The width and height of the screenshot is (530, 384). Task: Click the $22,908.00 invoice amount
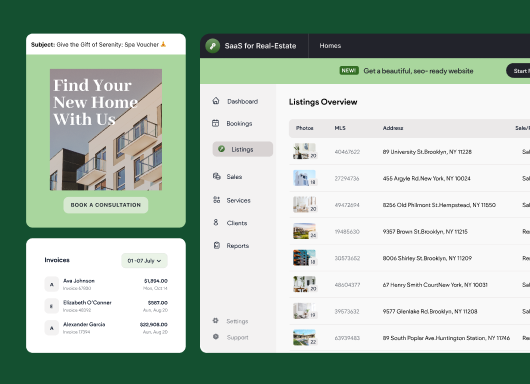tap(154, 325)
